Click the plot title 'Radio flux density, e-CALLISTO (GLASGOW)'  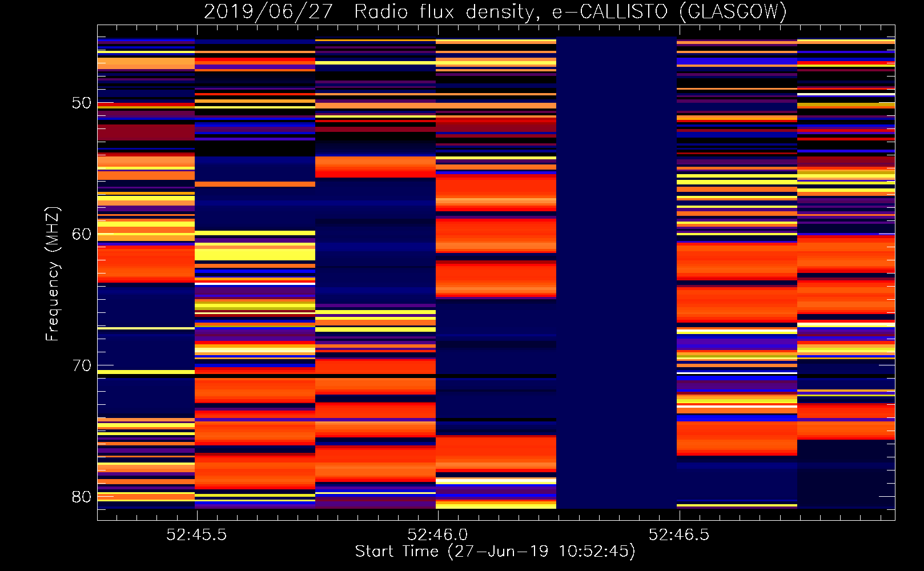click(571, 11)
